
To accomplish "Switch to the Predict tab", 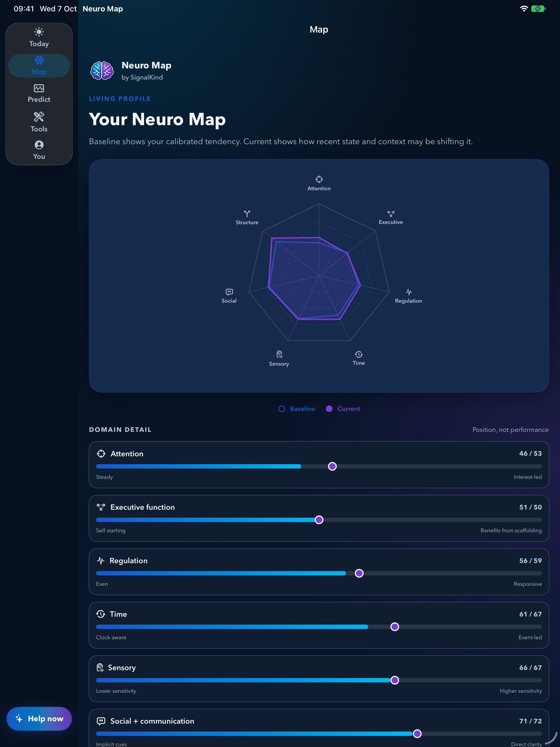I will [x=39, y=94].
